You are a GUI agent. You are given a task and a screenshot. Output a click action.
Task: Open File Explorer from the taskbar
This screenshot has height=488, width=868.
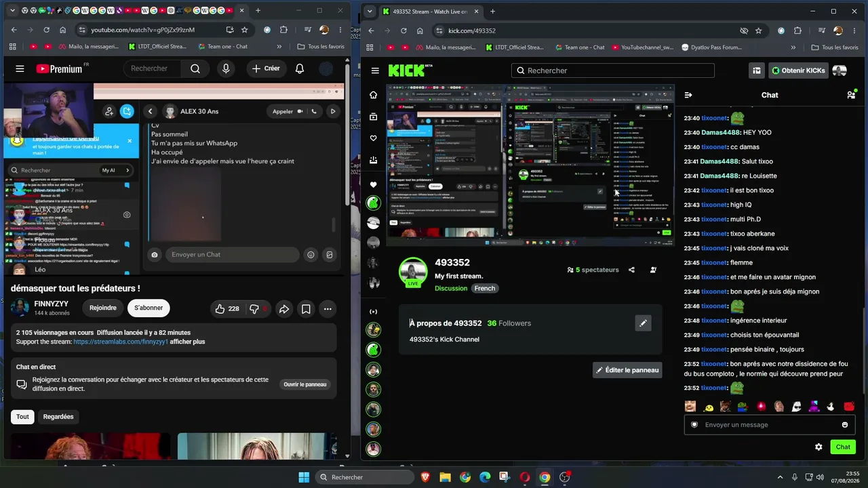pyautogui.click(x=445, y=477)
